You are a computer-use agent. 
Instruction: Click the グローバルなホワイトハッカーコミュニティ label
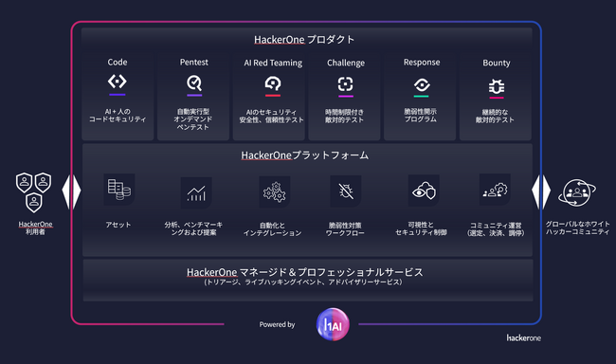pos(577,228)
